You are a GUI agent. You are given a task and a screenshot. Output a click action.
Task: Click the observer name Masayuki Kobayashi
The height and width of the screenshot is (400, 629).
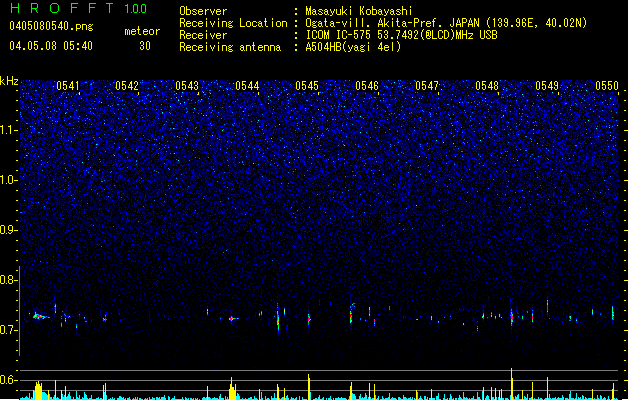point(359,11)
